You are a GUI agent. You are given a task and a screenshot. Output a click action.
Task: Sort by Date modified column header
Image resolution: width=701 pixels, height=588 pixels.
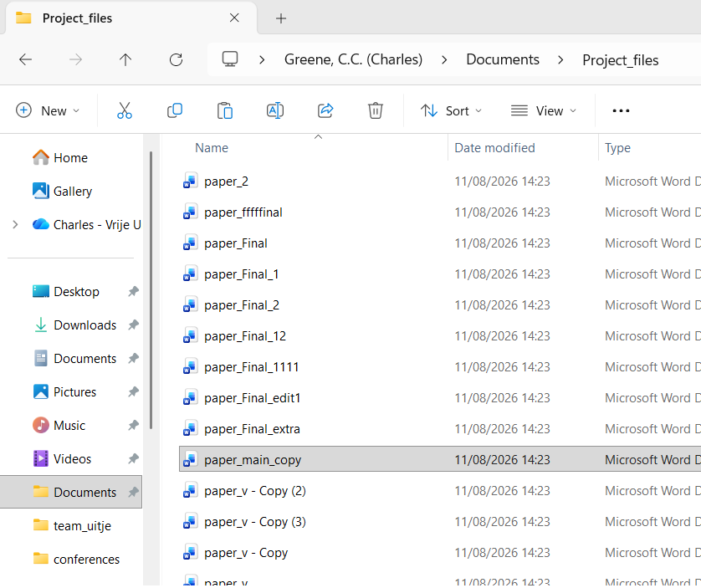[x=494, y=148]
